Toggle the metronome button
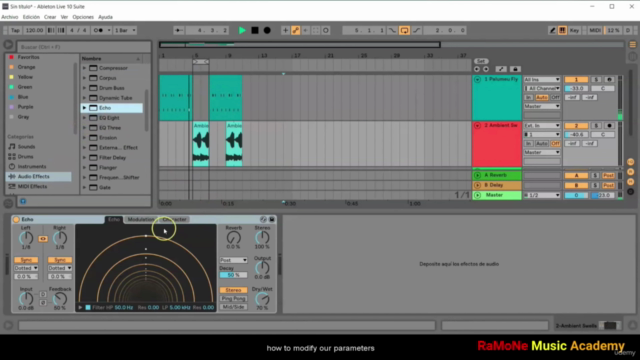 click(98, 30)
